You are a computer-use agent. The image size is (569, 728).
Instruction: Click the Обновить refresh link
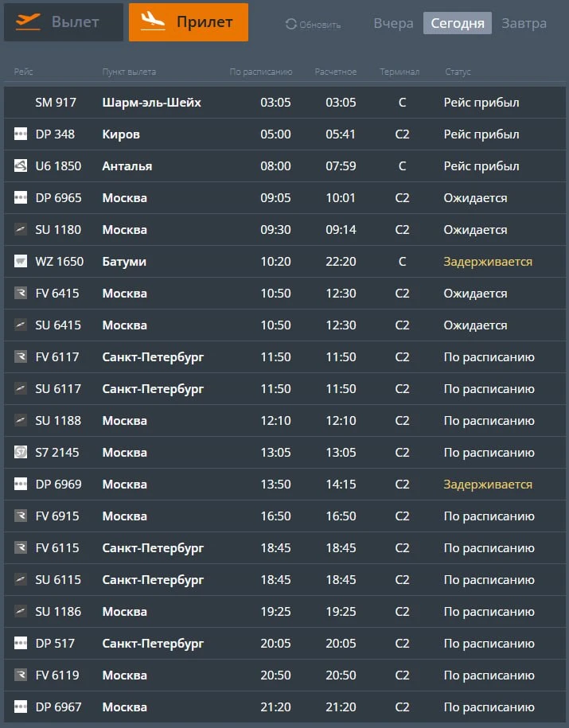pyautogui.click(x=313, y=25)
